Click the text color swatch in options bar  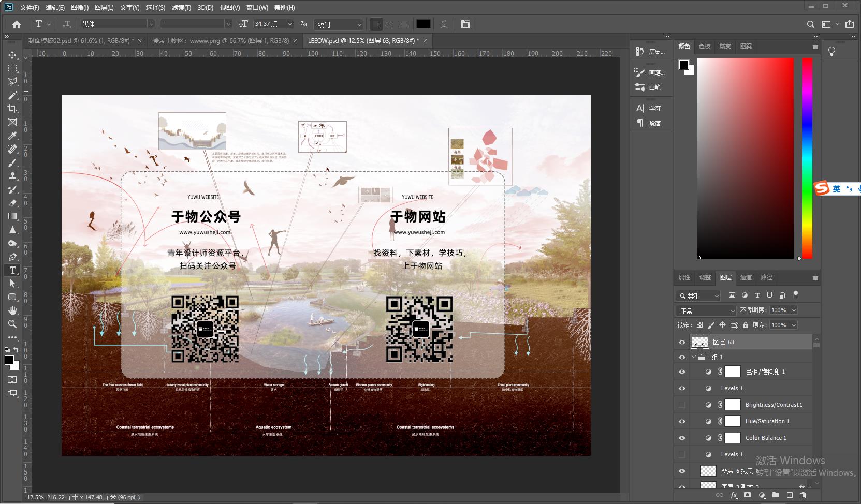click(424, 24)
